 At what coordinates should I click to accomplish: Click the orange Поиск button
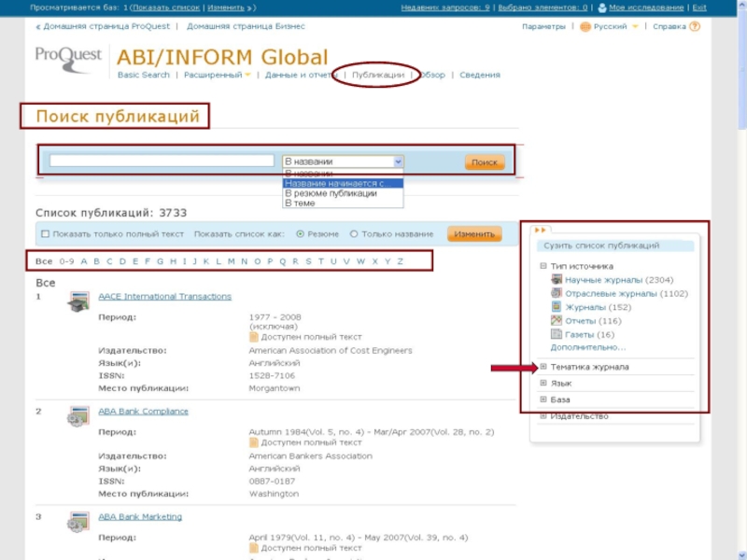pos(485,162)
